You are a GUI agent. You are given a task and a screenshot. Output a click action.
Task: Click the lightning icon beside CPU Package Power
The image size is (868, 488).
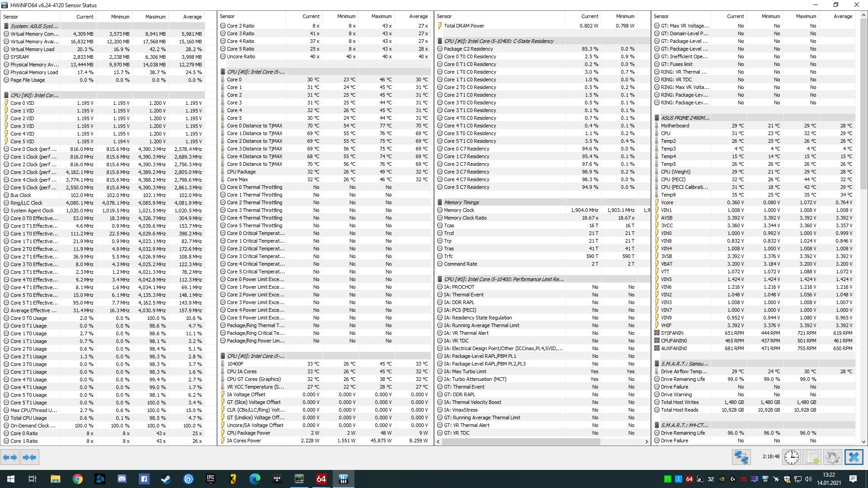(223, 433)
